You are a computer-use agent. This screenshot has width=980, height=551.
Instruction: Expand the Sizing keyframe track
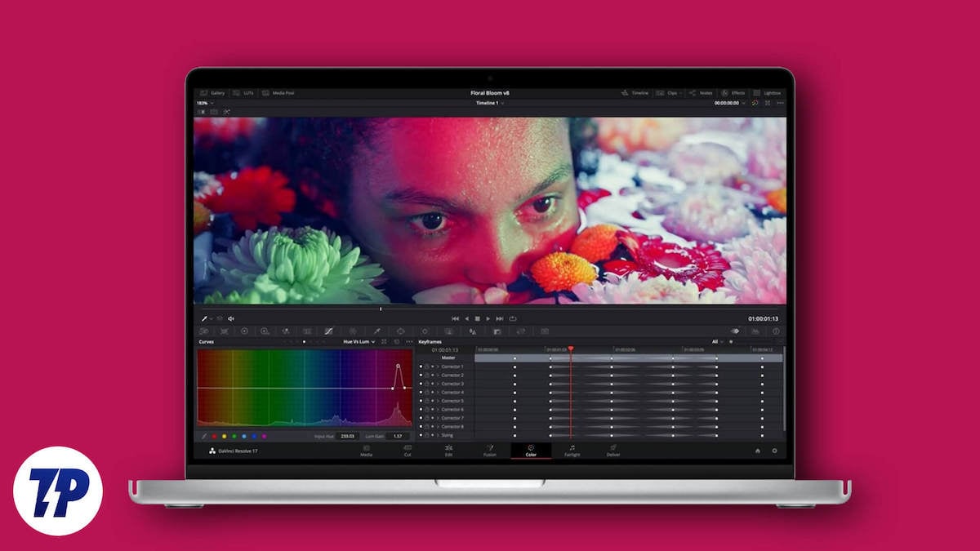coord(437,435)
